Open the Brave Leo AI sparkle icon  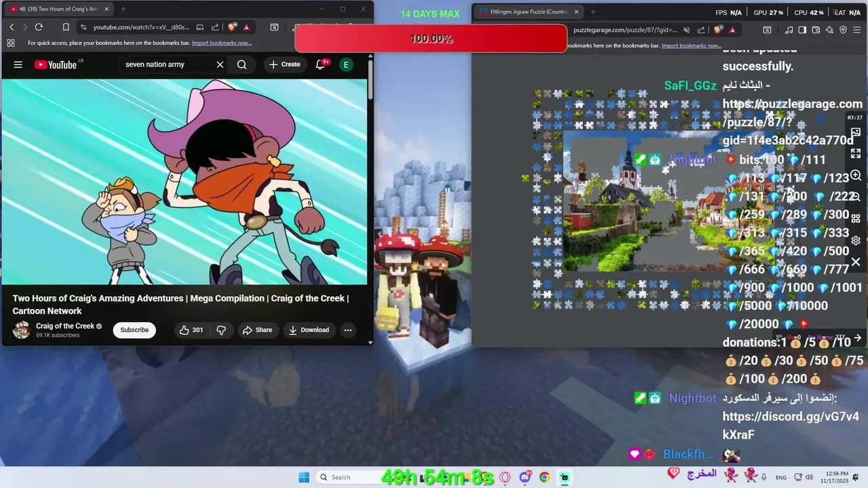point(830,30)
